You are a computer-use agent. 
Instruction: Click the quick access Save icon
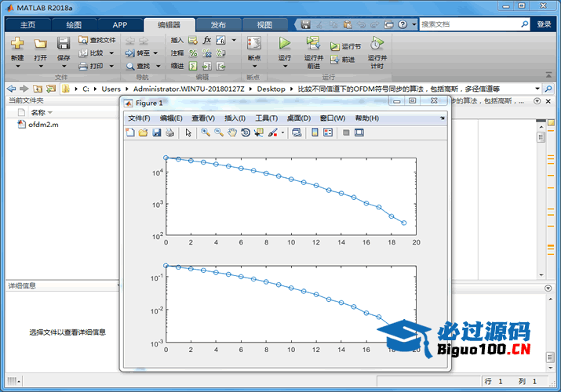point(305,24)
